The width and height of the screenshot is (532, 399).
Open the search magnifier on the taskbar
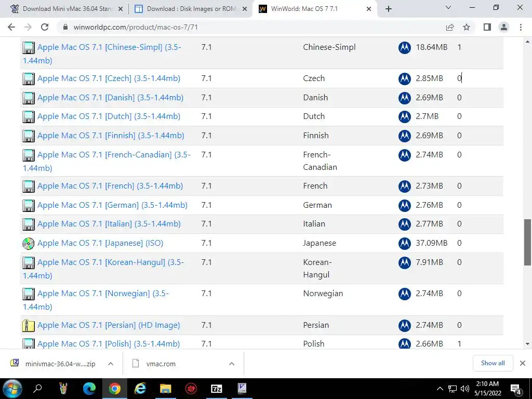(37, 389)
